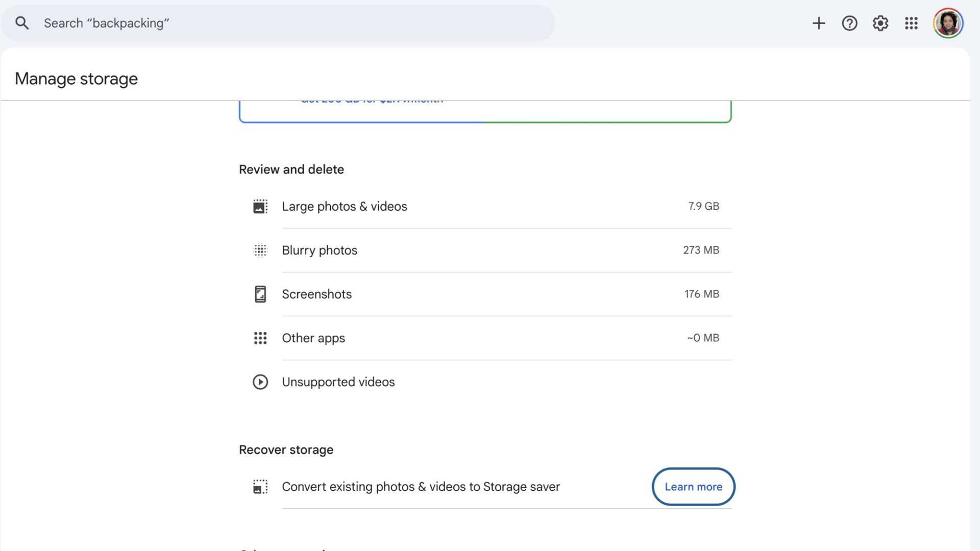Click the Storage saver conversion icon
This screenshot has height=551, width=980.
click(260, 487)
